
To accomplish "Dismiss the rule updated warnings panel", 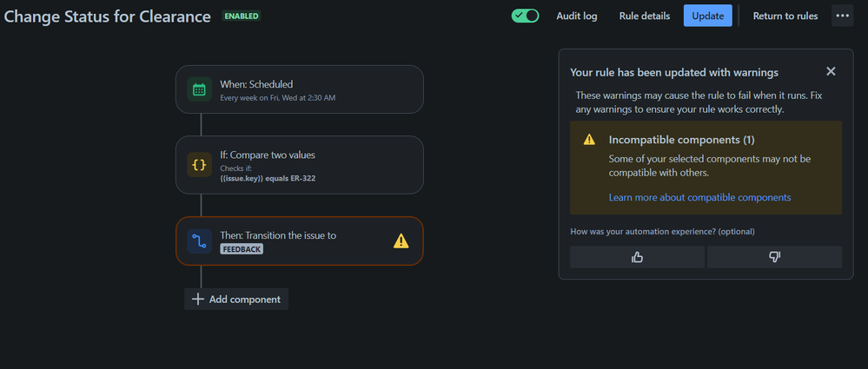I will coord(831,71).
